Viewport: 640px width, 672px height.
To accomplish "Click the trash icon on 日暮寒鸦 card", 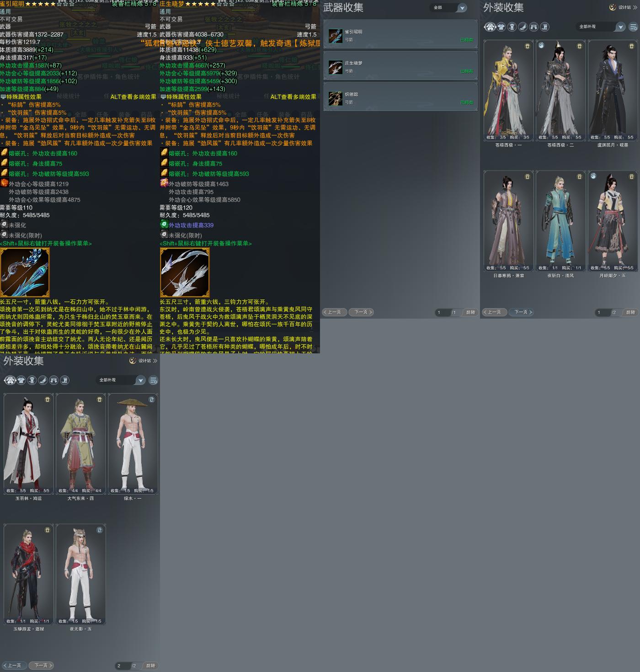I will point(528,176).
